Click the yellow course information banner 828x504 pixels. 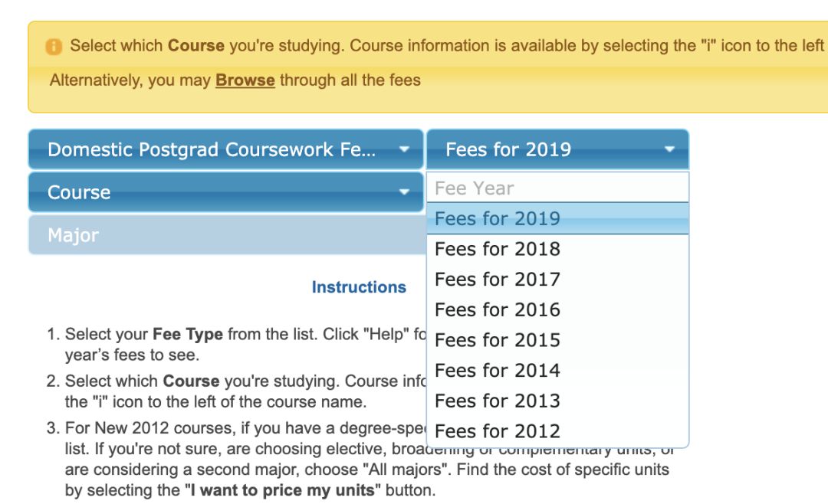(428, 67)
